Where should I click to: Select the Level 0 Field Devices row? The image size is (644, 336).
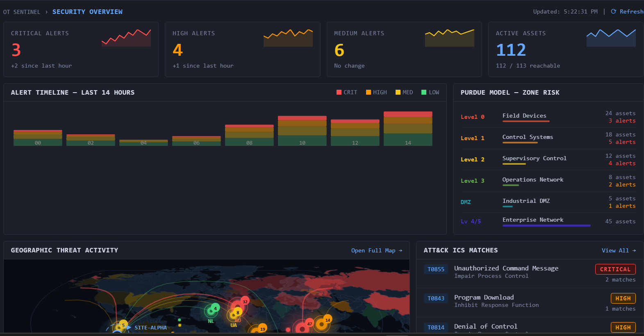tap(548, 117)
